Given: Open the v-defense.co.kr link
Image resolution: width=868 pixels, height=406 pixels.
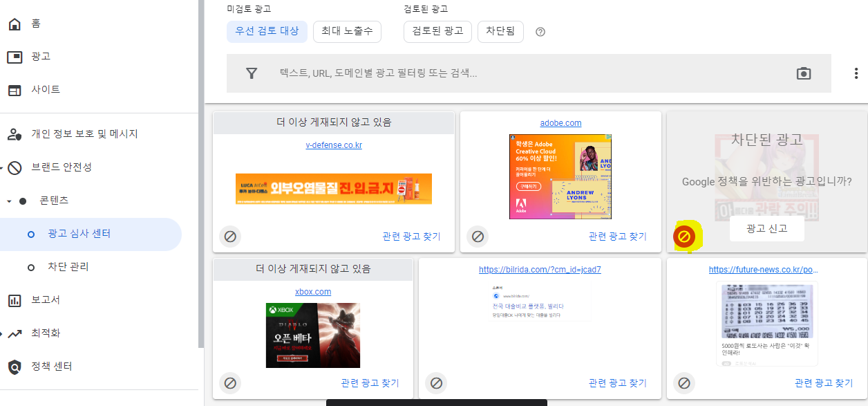Looking at the screenshot, I should (x=334, y=145).
